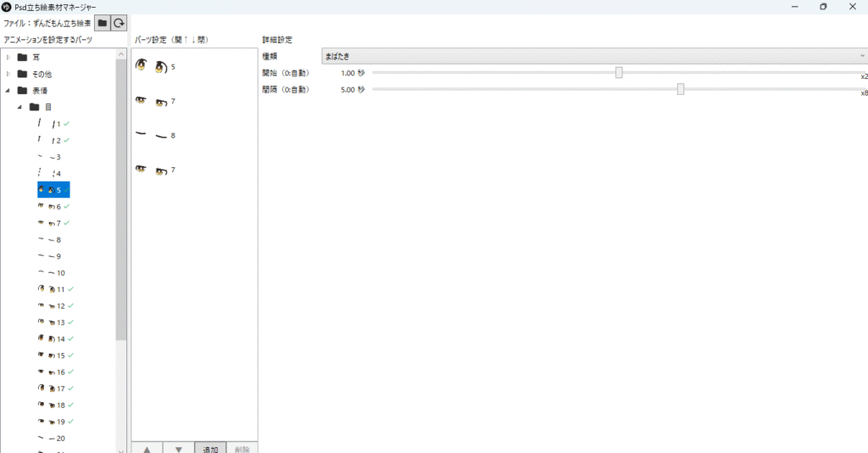Click the reload file icon
Screen dimensions: 868x453
(x=120, y=23)
